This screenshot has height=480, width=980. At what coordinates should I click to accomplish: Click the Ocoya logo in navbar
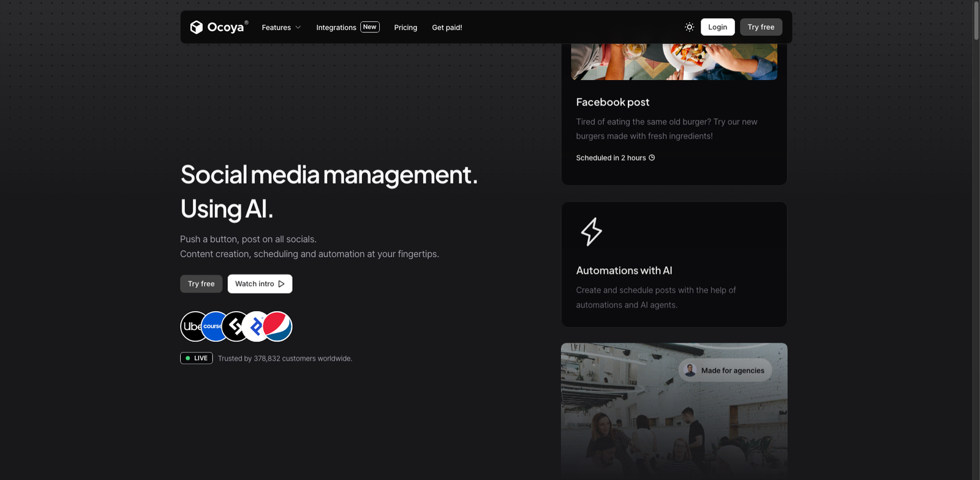click(219, 27)
